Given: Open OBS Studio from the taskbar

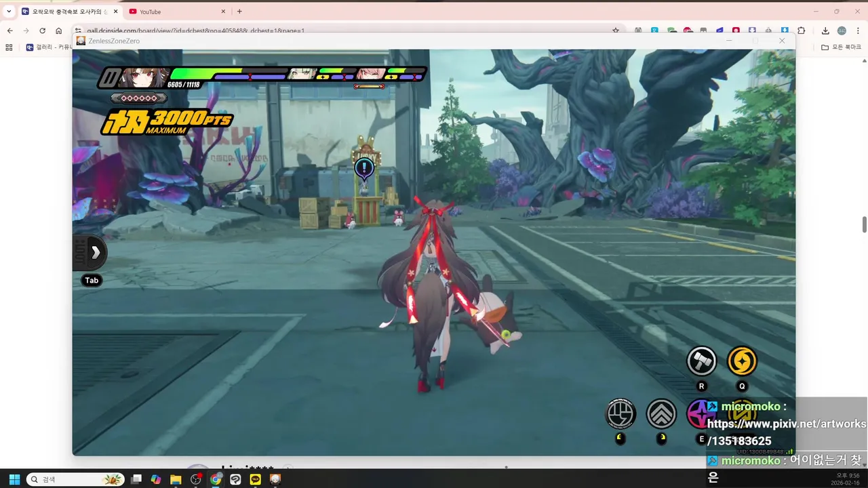Looking at the screenshot, I should click(x=196, y=479).
